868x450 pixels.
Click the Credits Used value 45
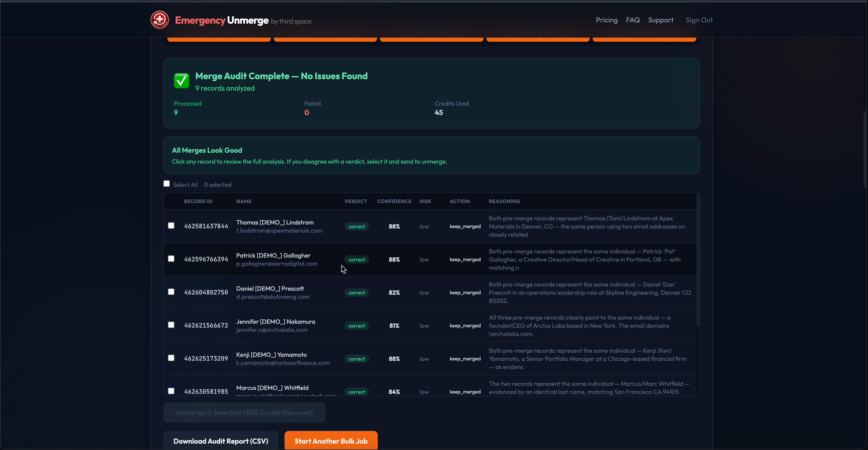click(x=438, y=113)
